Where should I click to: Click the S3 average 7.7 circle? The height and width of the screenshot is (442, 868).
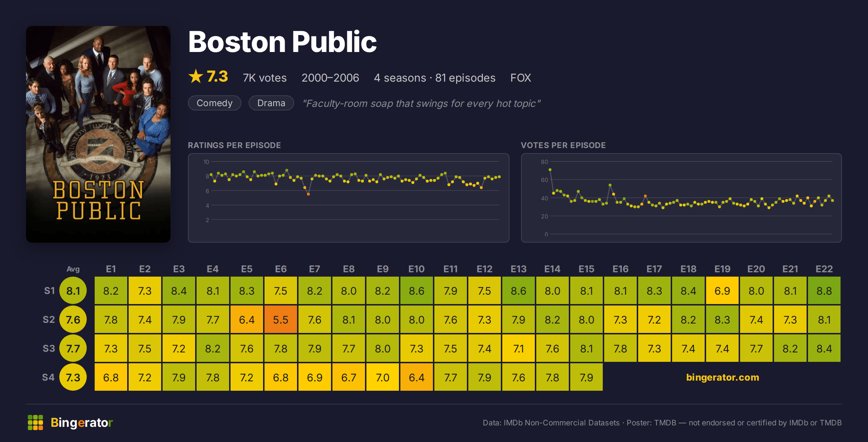coord(73,348)
